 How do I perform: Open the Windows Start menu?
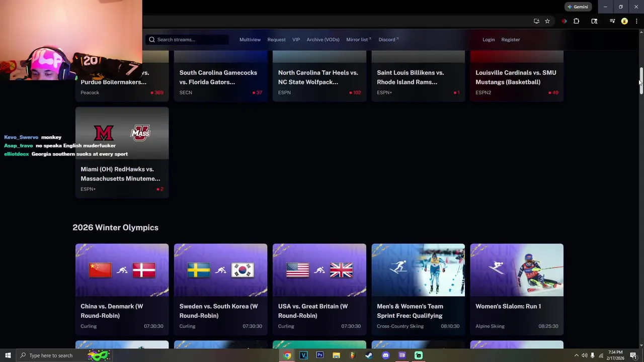tap(8, 355)
